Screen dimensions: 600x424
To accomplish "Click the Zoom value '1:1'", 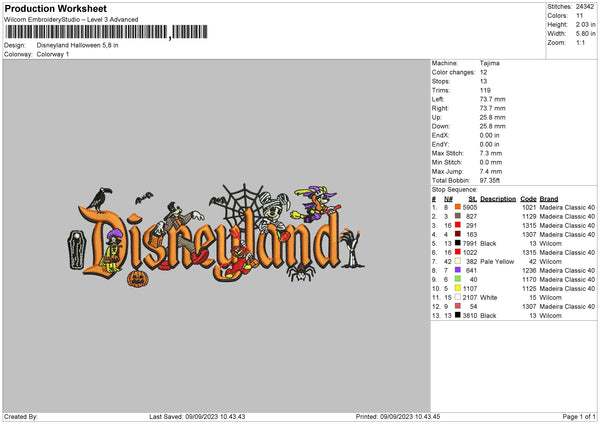I will 580,42.
